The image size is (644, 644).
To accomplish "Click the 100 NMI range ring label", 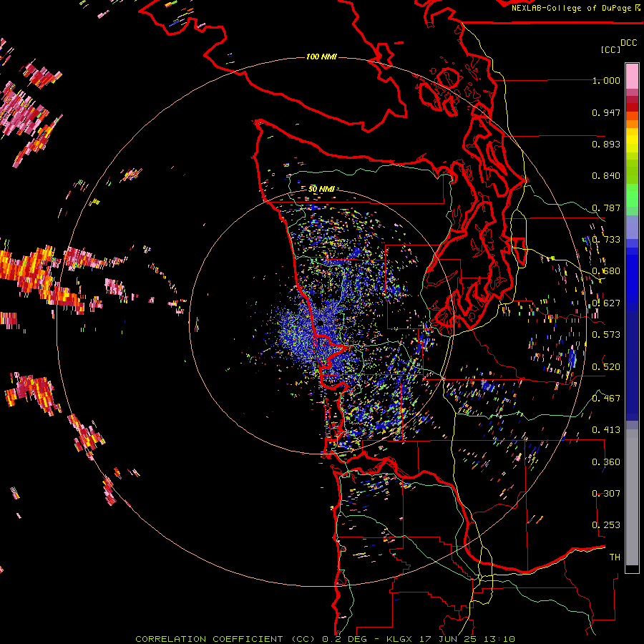I will [x=321, y=57].
